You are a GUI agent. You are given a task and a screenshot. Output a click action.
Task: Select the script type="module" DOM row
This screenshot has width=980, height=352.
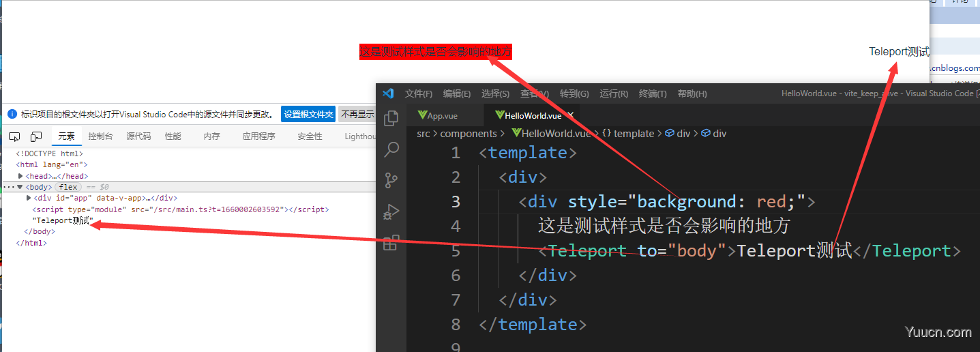point(181,209)
